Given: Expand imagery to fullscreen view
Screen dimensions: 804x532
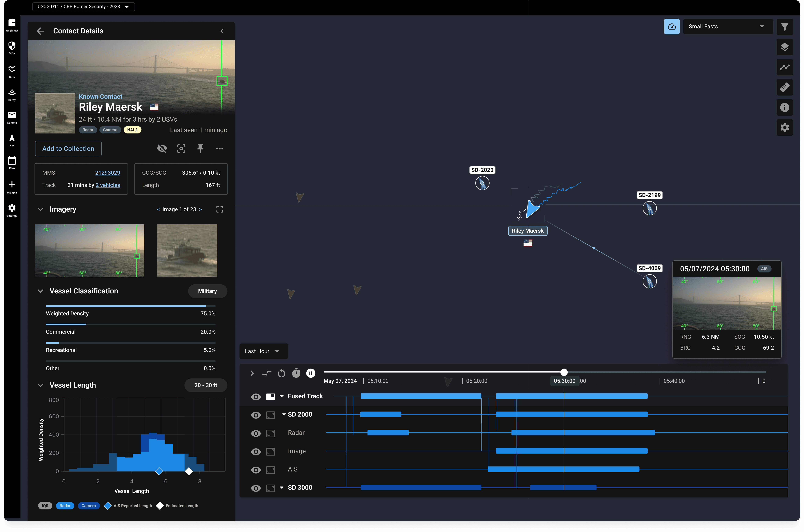Looking at the screenshot, I should [220, 209].
